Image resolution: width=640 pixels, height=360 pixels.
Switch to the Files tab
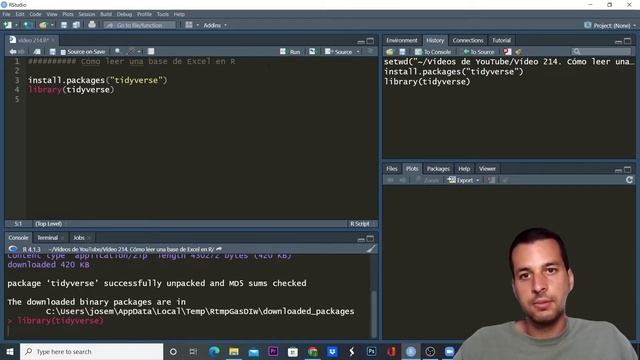(391, 169)
